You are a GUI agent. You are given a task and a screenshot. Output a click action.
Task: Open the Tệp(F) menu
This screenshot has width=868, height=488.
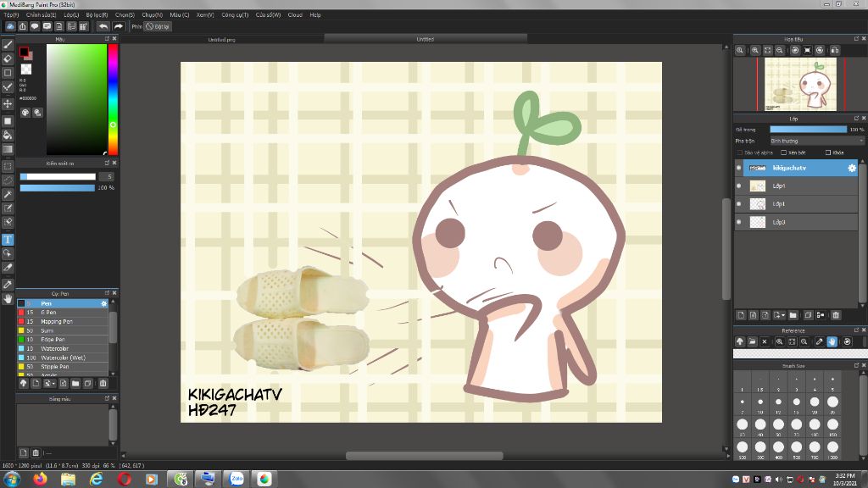11,15
